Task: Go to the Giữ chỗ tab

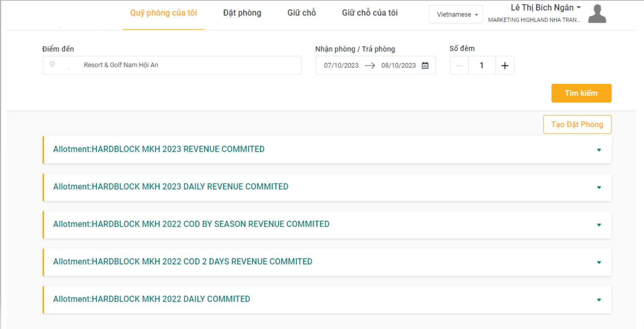Action: [301, 13]
